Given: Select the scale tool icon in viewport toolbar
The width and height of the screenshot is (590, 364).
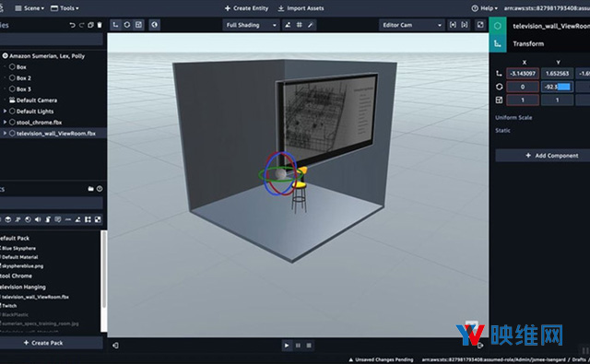Looking at the screenshot, I should pyautogui.click(x=139, y=25).
